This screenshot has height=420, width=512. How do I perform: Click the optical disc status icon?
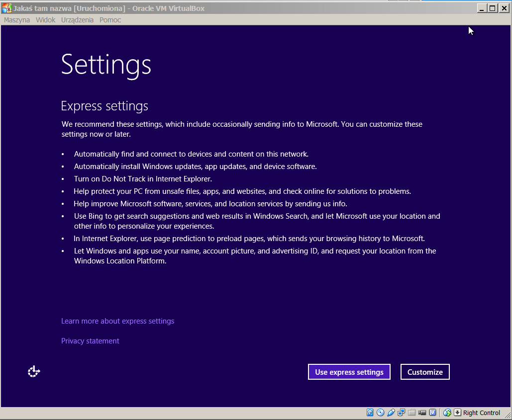[x=380, y=413]
